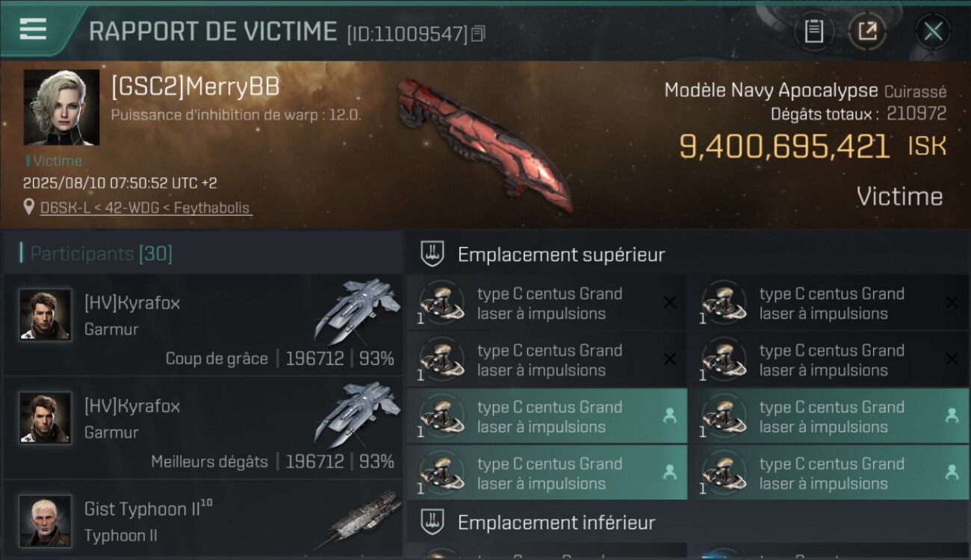Copy the report ID with the copy icon
The height and width of the screenshot is (560, 971).
pyautogui.click(x=478, y=34)
